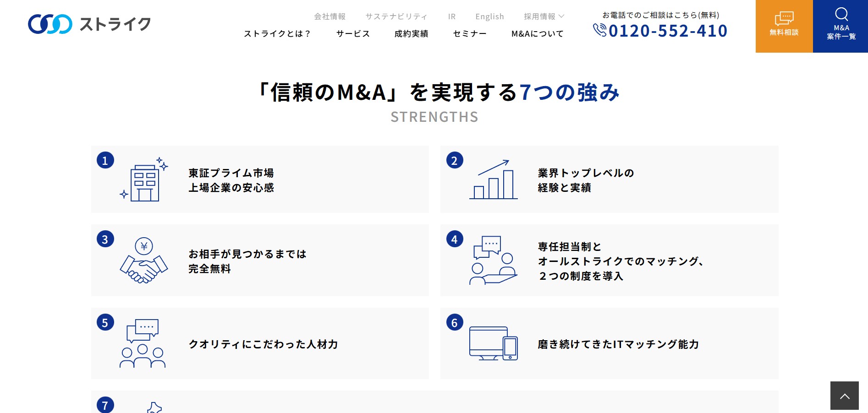Screen dimensions: 868x413
Task: Click the 「信頼のM&A」を実現する7つの強み heading
Action: click(438, 92)
